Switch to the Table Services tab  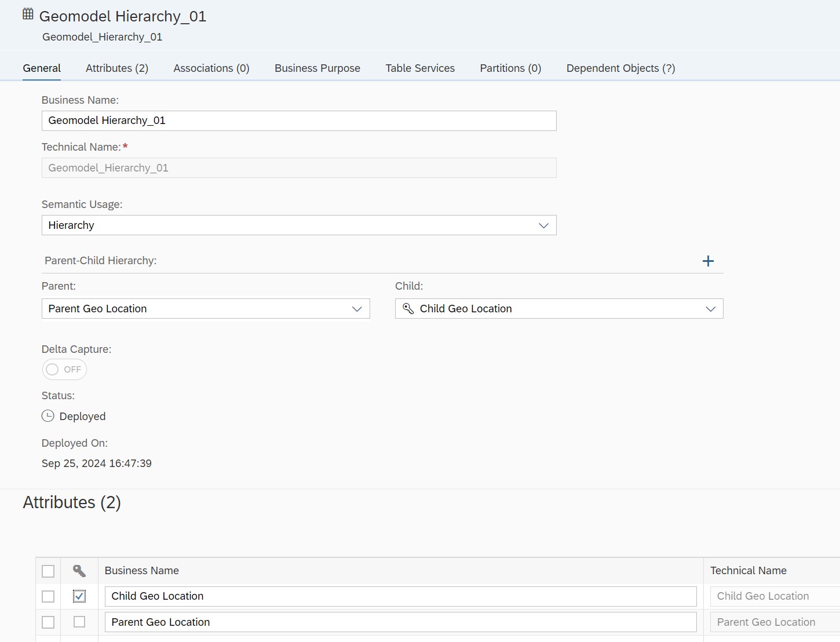click(x=420, y=68)
